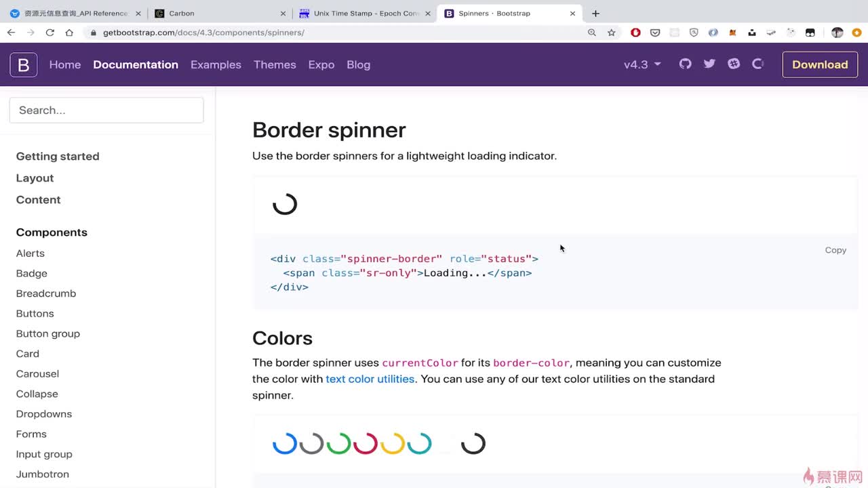Expand the Getting started sidebar section
This screenshot has height=488, width=868.
(x=58, y=156)
